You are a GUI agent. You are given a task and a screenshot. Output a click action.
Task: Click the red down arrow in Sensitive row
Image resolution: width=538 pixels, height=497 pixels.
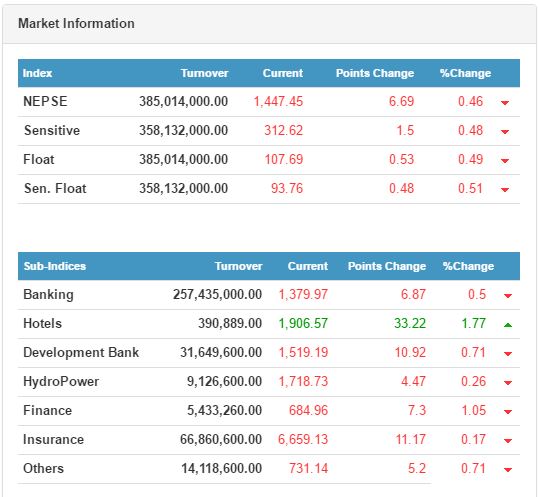(x=505, y=132)
